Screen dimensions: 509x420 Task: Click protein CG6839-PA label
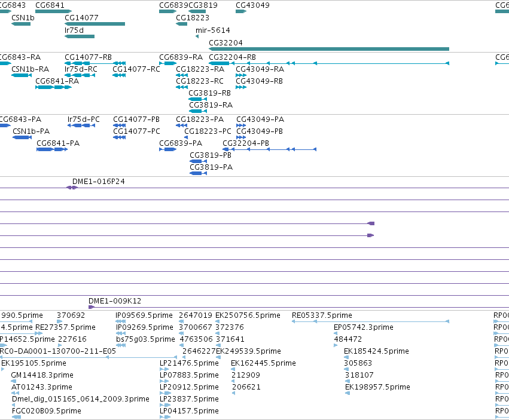(x=181, y=143)
